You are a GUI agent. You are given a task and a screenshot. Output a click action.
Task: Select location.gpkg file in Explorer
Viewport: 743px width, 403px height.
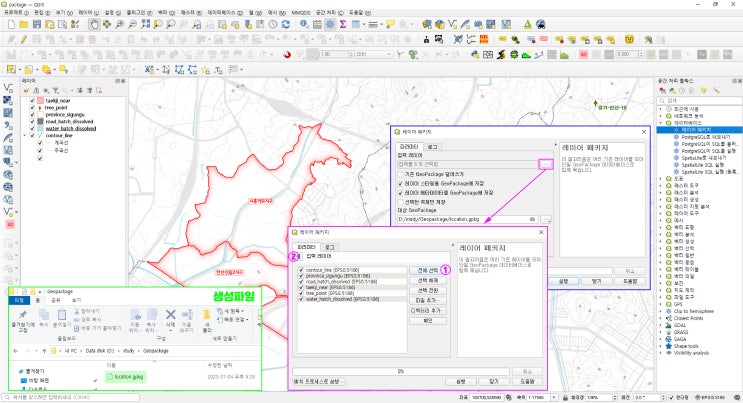pos(125,377)
